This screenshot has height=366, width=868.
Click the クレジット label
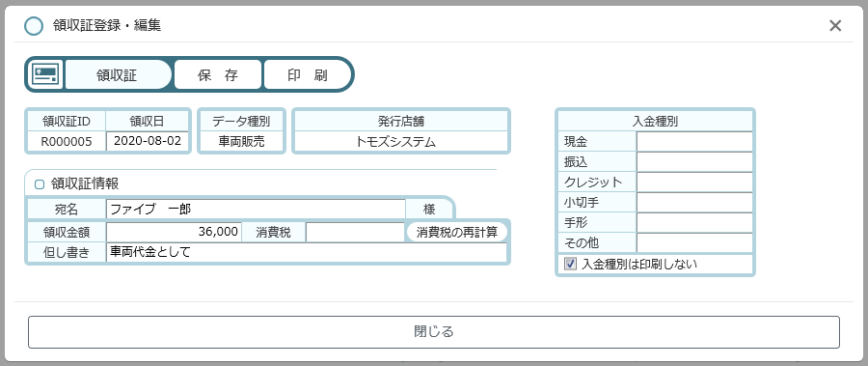597,182
